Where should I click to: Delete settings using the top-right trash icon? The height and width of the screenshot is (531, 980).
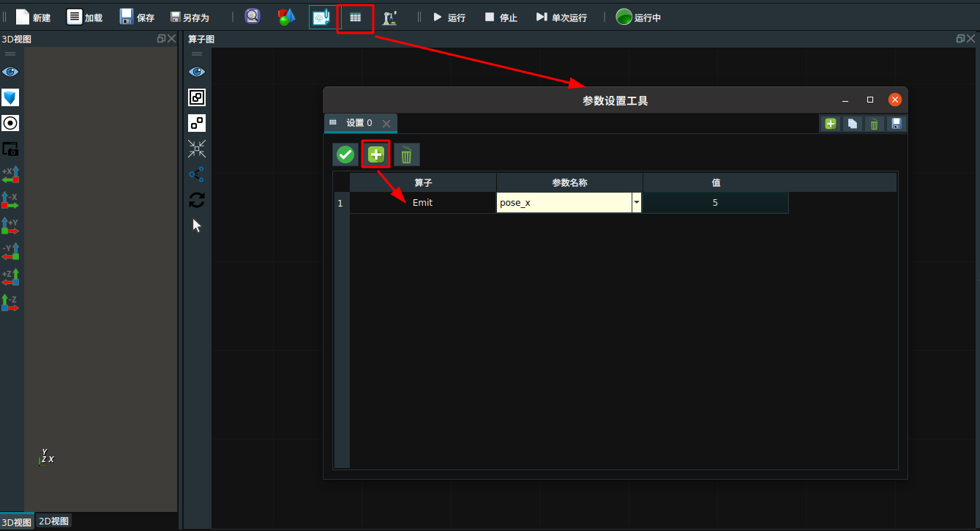point(874,124)
